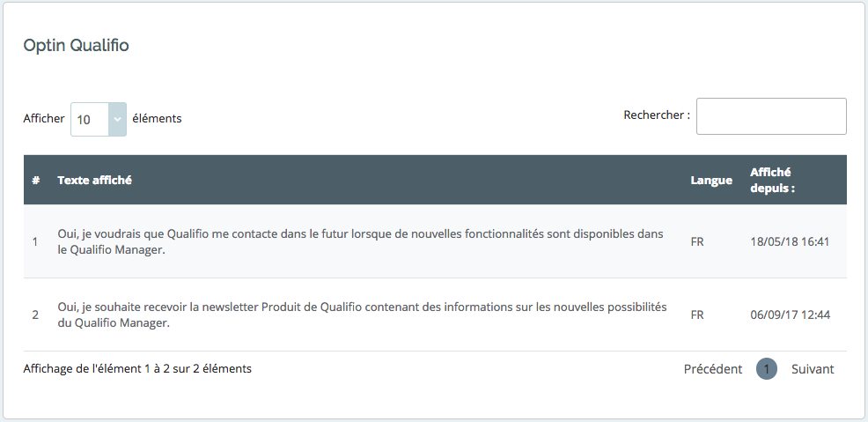The height and width of the screenshot is (422, 868).
Task: Click the Rechercher label text
Action: [657, 115]
